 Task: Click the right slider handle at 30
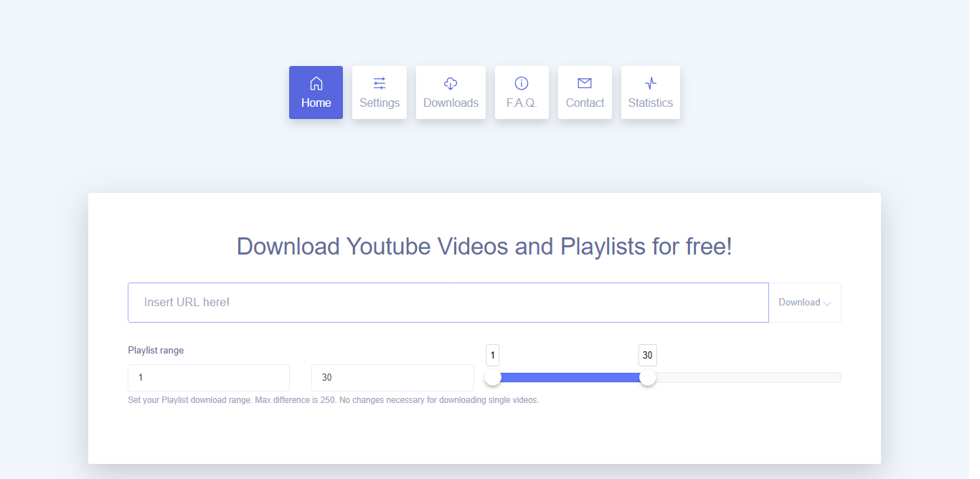(x=648, y=377)
